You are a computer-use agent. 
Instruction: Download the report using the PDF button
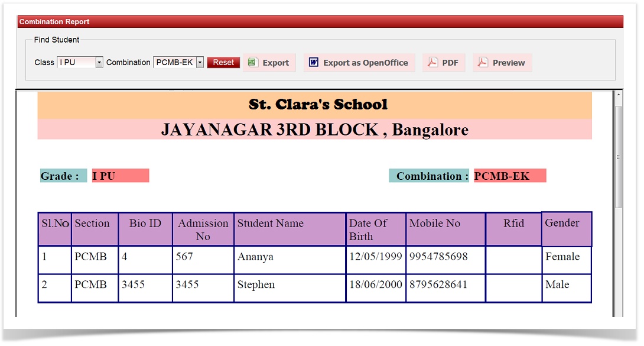pyautogui.click(x=444, y=63)
